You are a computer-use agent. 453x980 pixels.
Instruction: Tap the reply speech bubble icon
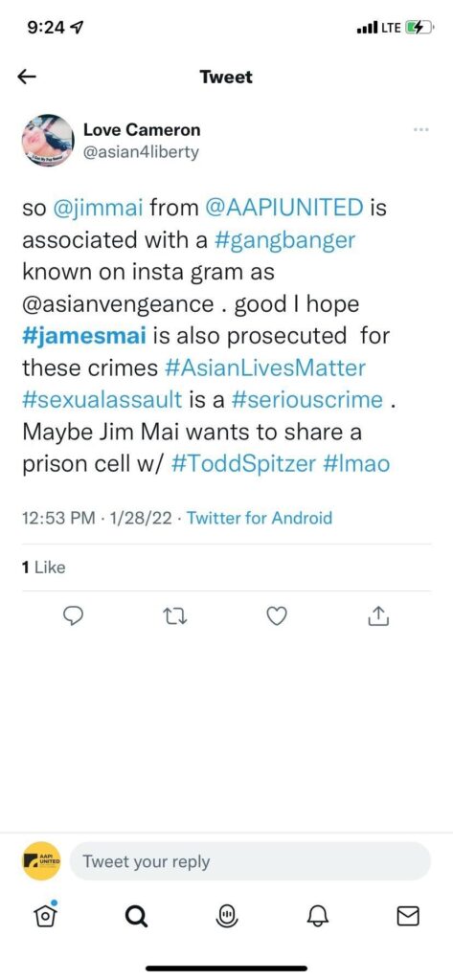[75, 617]
